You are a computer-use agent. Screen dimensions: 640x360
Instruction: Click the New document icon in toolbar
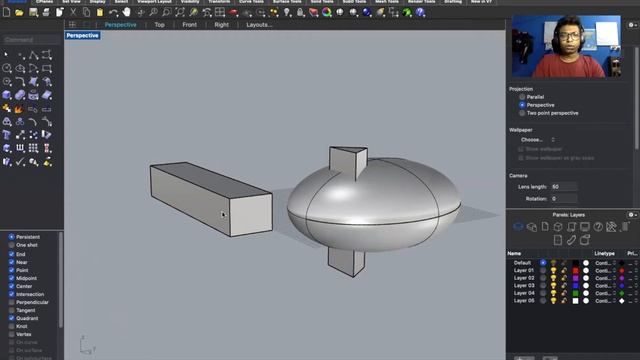click(7, 13)
